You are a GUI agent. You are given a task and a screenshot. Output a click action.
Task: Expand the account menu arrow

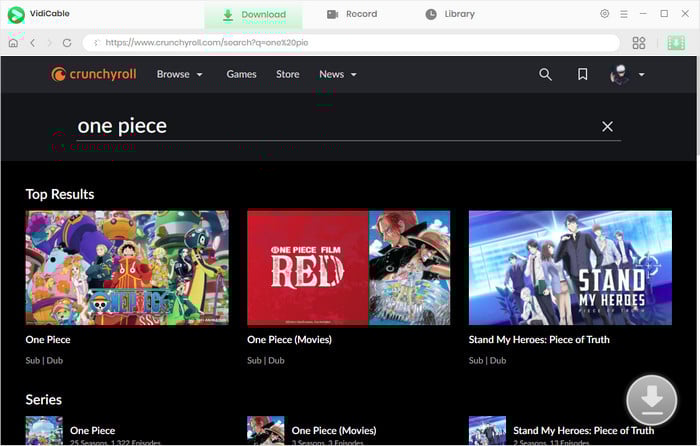[642, 75]
